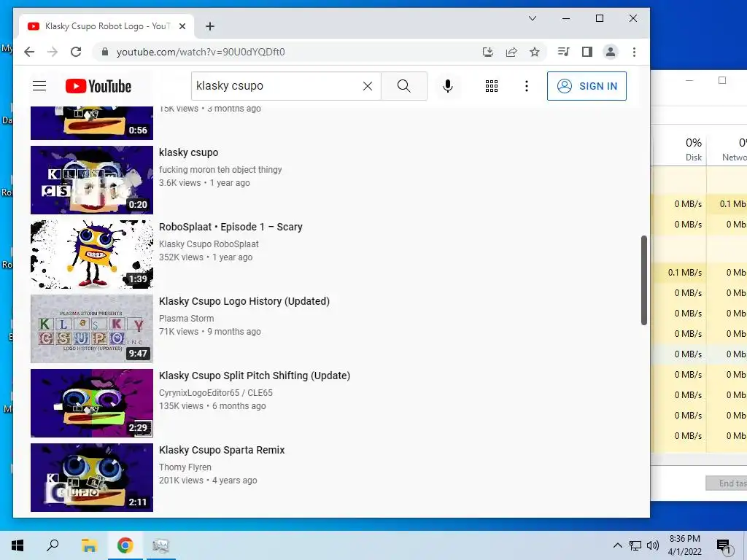Show hidden tray icons chevron
The image size is (747, 560).
pos(617,545)
